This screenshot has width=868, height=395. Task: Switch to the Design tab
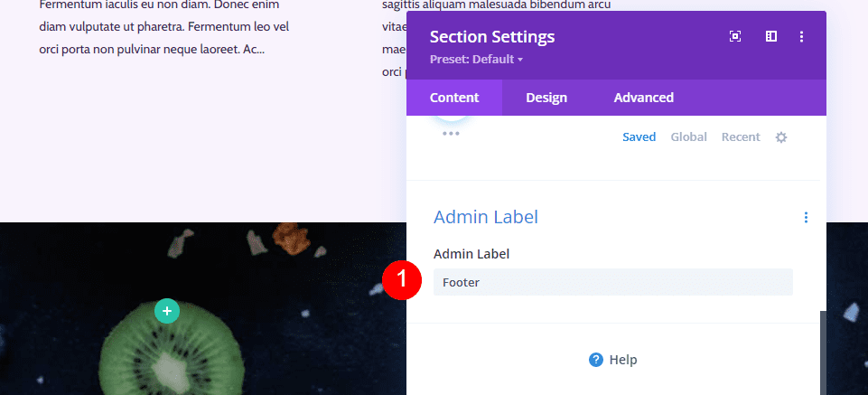[x=546, y=98]
